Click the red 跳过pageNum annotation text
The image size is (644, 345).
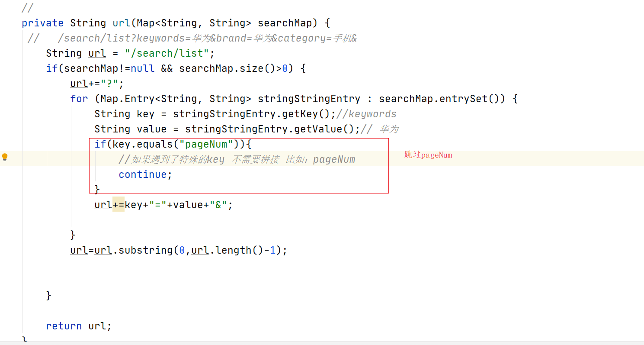428,155
